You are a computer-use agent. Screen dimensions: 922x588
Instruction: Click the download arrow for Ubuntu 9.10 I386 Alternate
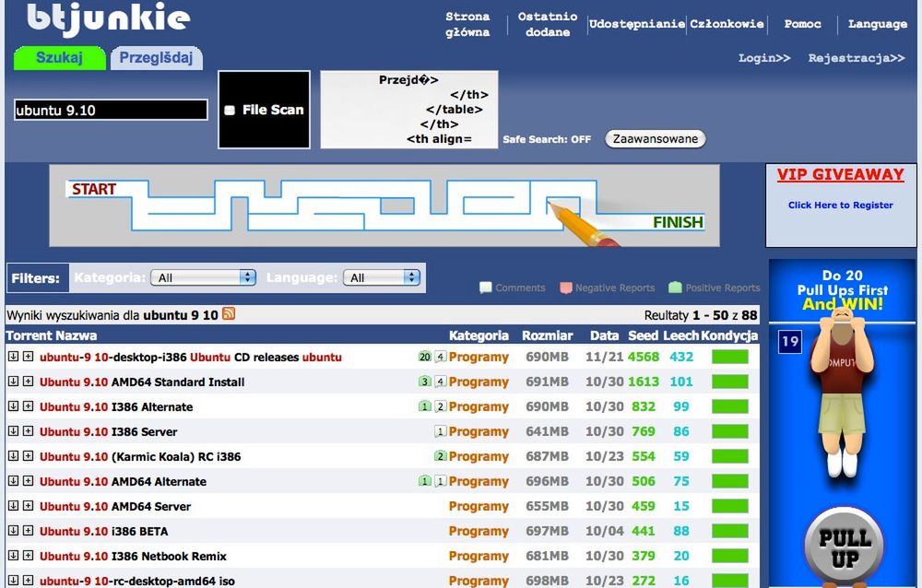click(13, 406)
